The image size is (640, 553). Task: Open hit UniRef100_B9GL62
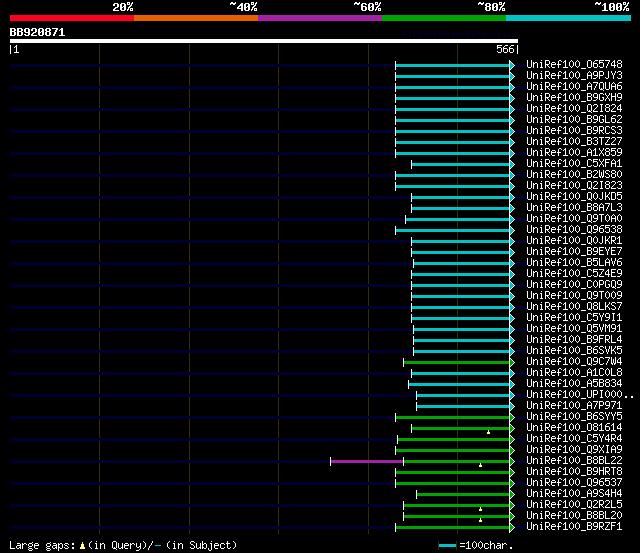[574, 120]
